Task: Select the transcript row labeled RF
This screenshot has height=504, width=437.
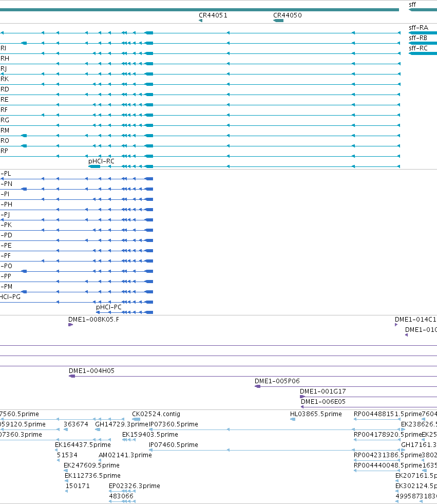Action: coord(4,110)
